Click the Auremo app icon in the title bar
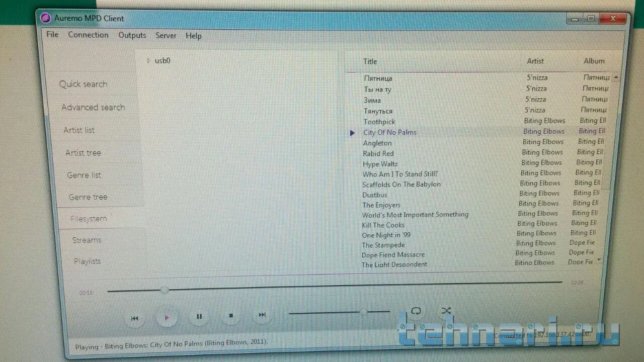The height and width of the screenshot is (362, 644). [x=45, y=19]
